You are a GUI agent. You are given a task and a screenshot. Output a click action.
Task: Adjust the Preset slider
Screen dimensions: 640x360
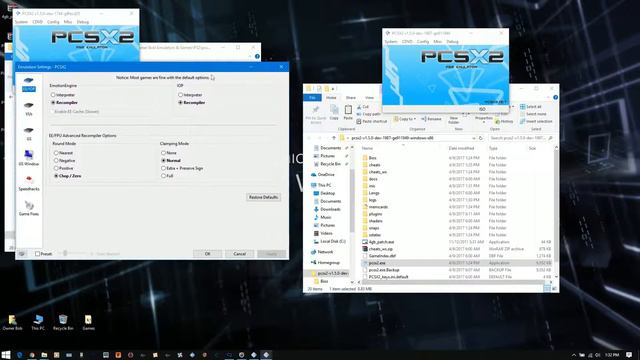coord(65,253)
